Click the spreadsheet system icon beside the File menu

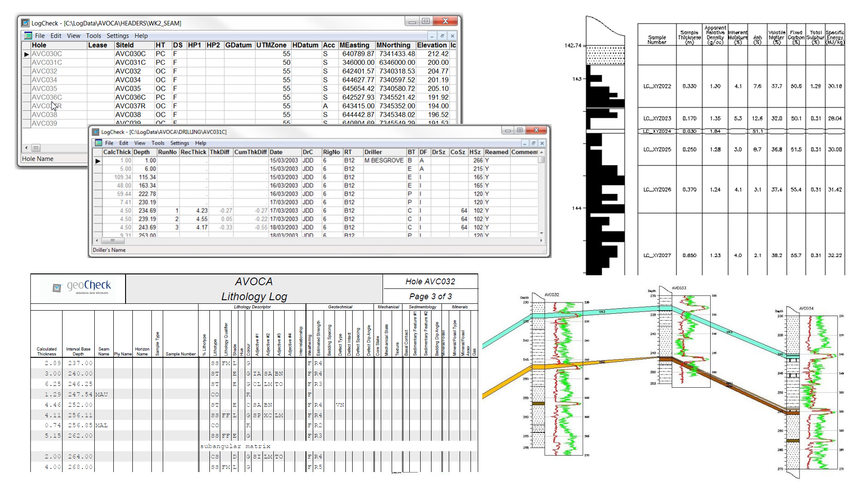click(x=28, y=36)
